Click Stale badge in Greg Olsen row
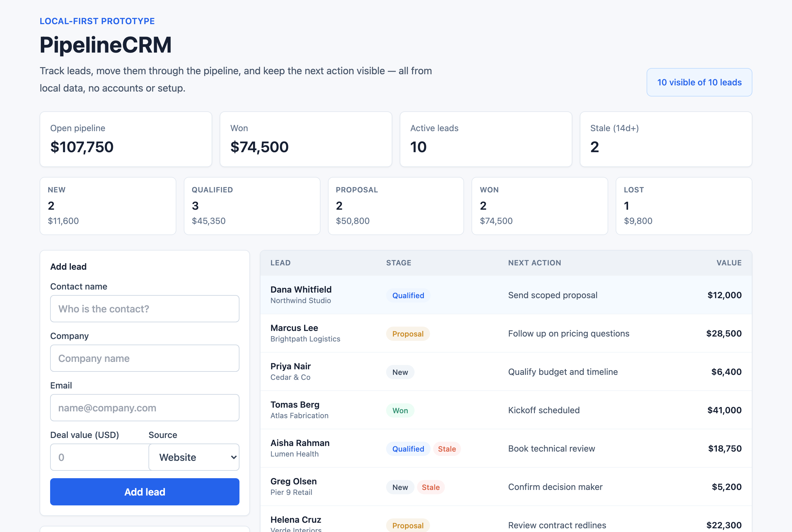Screen dimensions: 792x532 (431, 487)
